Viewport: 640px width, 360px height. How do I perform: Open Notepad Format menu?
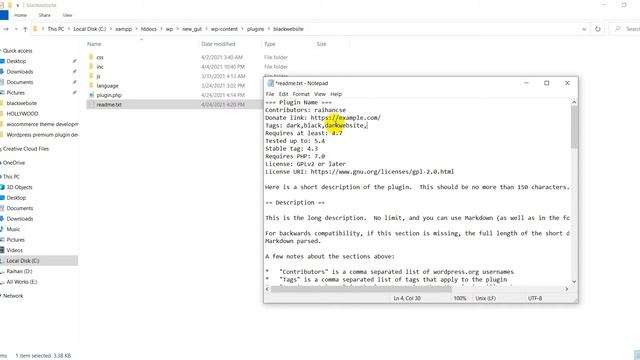(301, 94)
